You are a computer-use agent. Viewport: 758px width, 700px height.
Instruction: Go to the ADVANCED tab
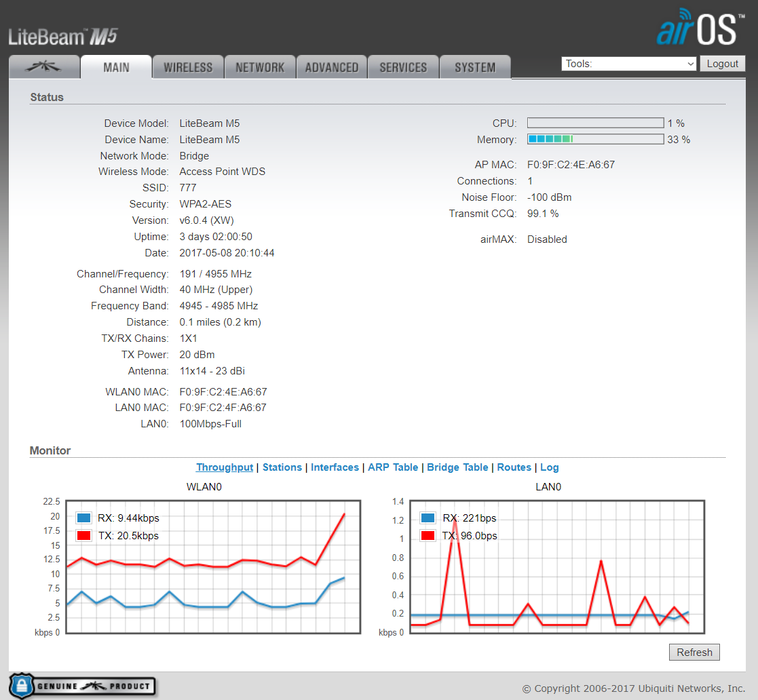(332, 67)
